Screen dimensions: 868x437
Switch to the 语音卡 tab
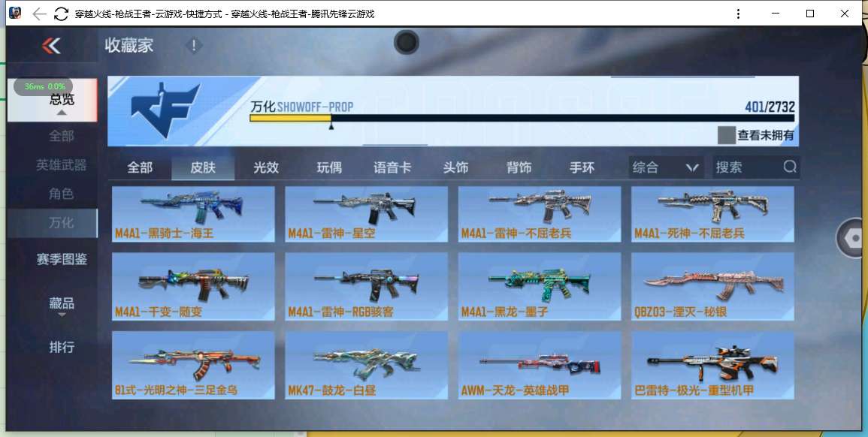pyautogui.click(x=392, y=167)
